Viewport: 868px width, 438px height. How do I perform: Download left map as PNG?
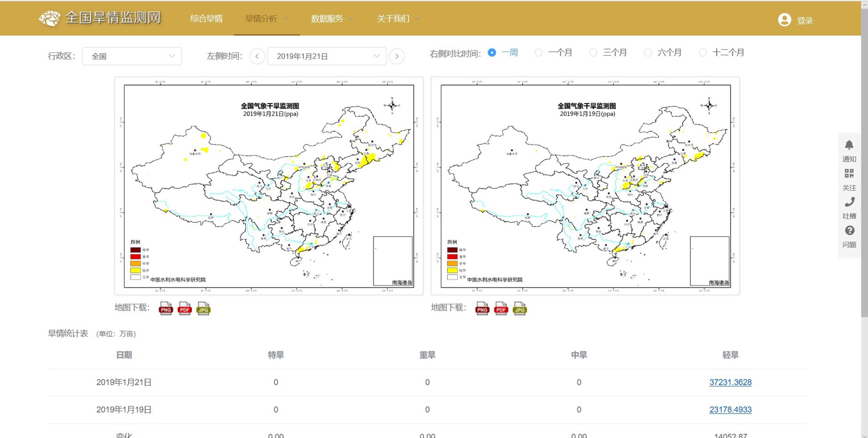[x=166, y=308]
